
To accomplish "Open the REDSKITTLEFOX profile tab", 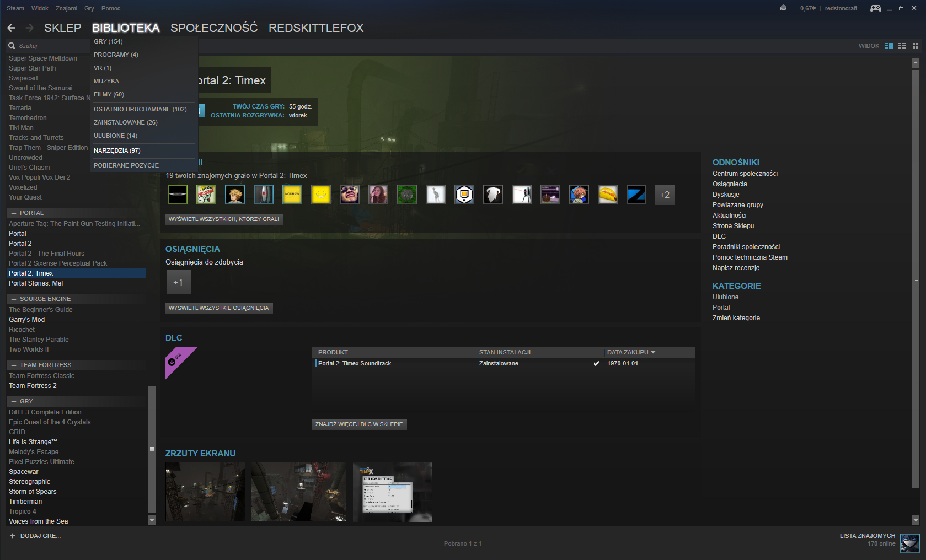I will (316, 28).
